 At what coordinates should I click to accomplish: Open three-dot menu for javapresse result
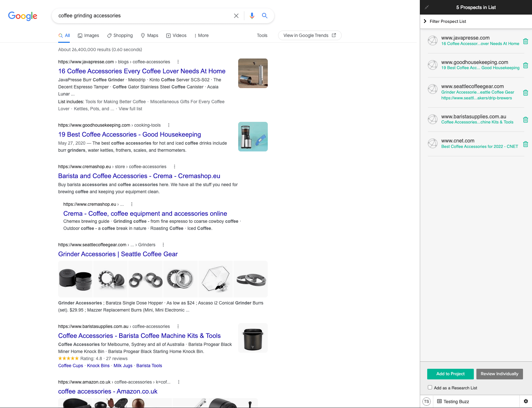(178, 62)
